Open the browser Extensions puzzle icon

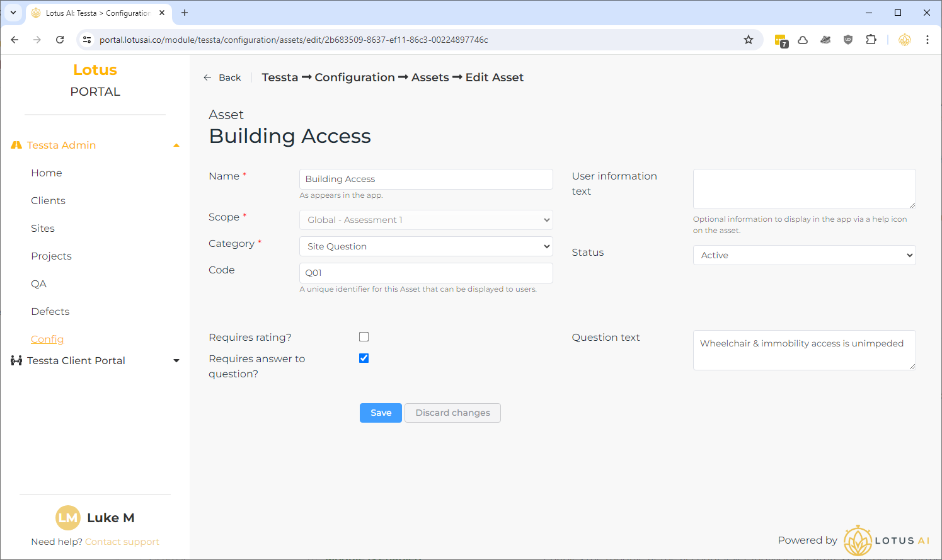pyautogui.click(x=871, y=40)
